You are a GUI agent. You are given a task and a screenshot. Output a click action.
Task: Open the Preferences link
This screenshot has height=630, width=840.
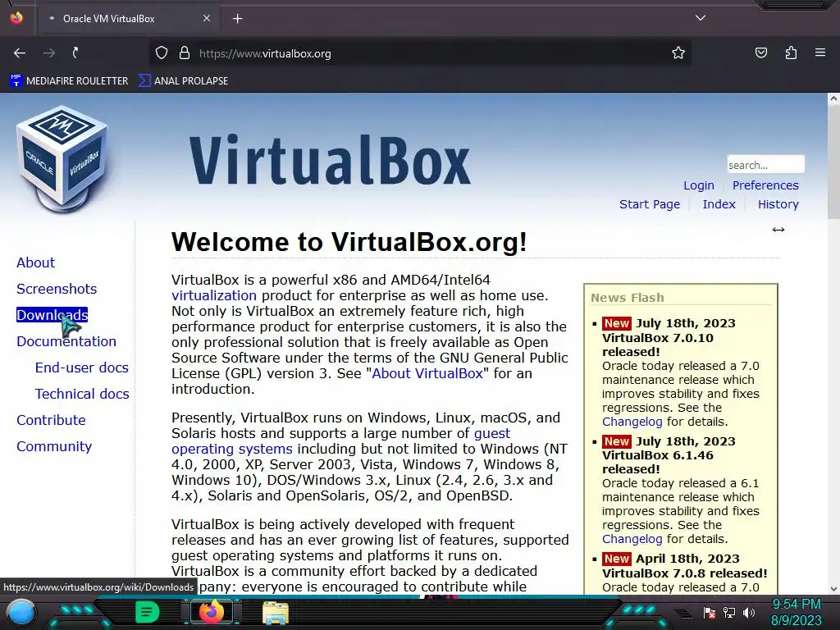tap(765, 185)
